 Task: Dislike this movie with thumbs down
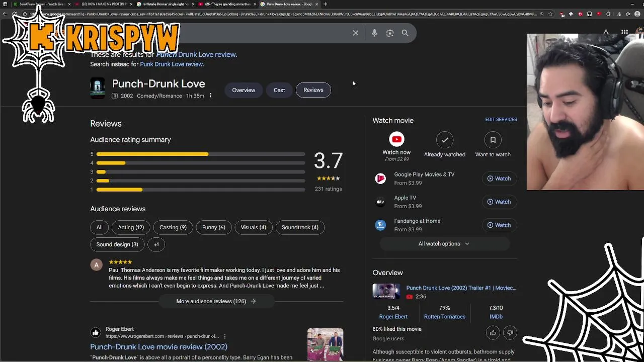510,333
